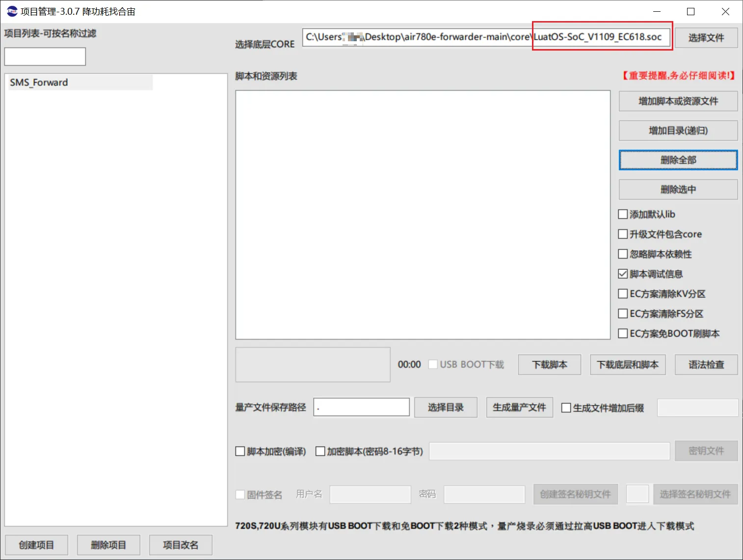Click 下载脚本 to download scripts
Image resolution: width=743 pixels, height=560 pixels.
tap(550, 365)
